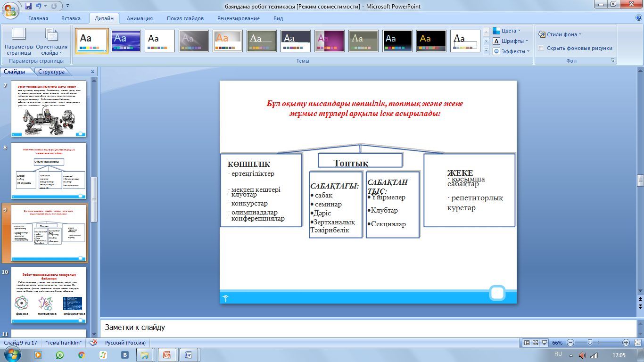This screenshot has width=644, height=362.
Task: Switch to the Анимация ribbon tab
Action: 140,18
